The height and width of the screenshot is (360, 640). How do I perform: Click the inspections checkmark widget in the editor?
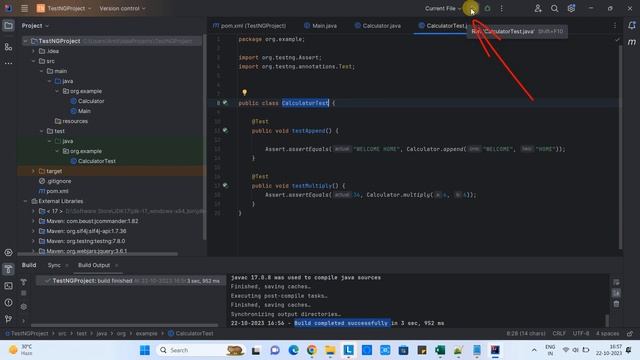coord(617,40)
